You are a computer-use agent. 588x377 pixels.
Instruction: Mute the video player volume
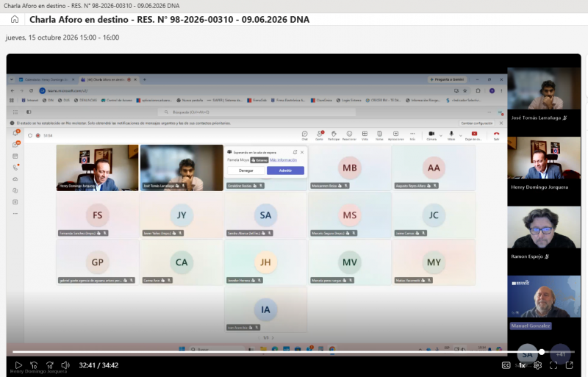[x=65, y=365]
